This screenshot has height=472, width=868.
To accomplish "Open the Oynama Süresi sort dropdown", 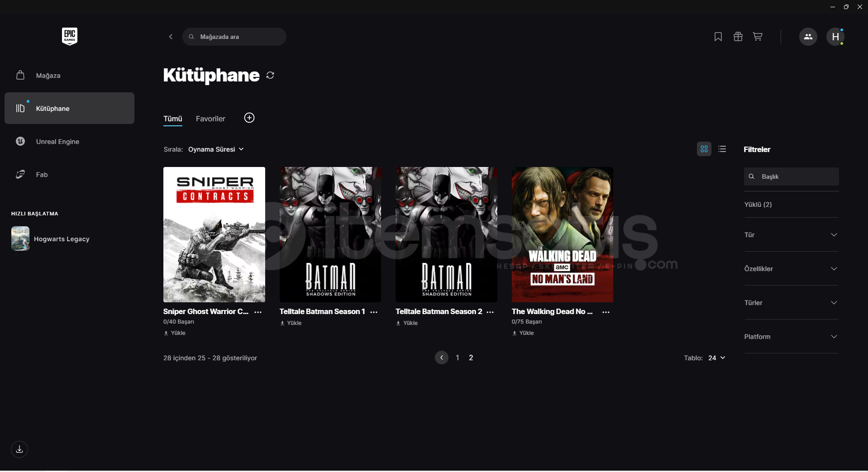I will pyautogui.click(x=216, y=149).
